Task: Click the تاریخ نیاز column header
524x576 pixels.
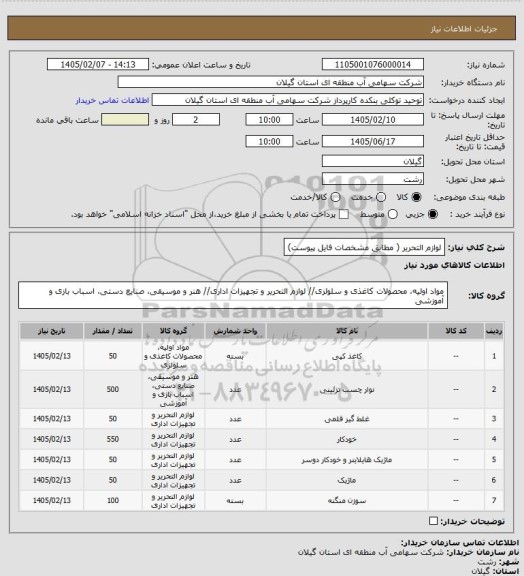Action: 51,331
